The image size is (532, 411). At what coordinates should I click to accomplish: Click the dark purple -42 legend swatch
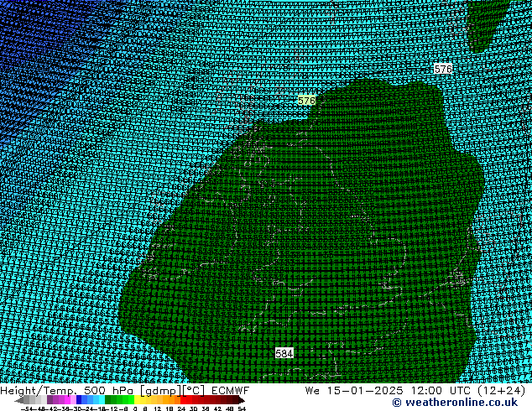[50, 399]
